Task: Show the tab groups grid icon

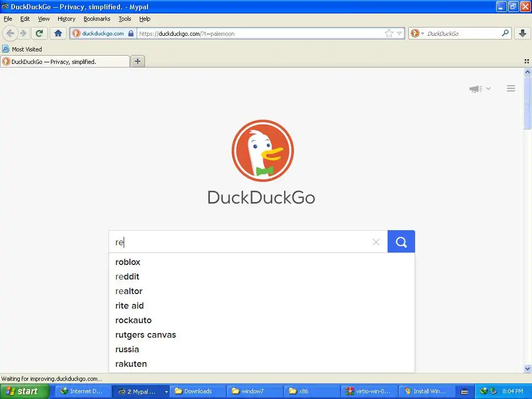Action: 527,61
